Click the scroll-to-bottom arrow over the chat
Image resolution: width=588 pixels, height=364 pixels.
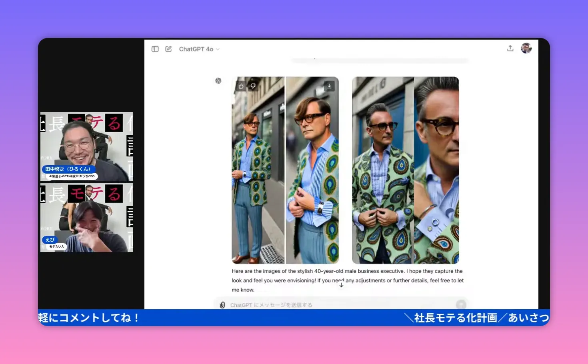tap(341, 284)
